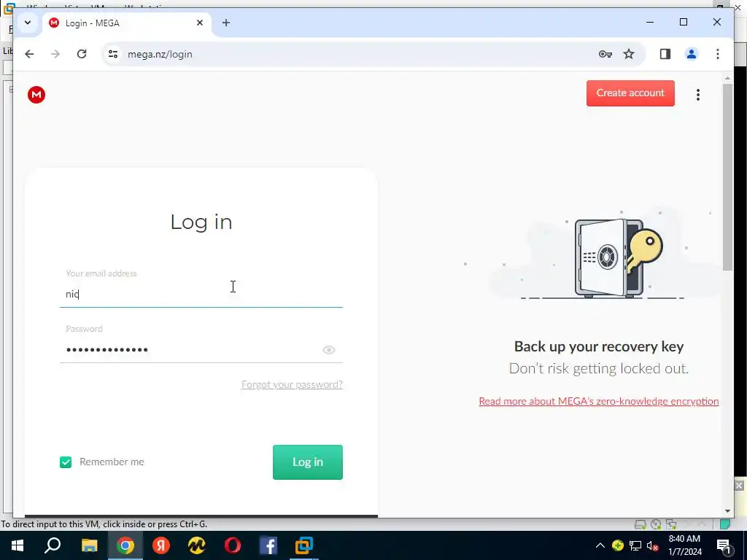This screenshot has width=747, height=560.
Task: Click the page vertical scrollbar thumb
Action: click(727, 177)
